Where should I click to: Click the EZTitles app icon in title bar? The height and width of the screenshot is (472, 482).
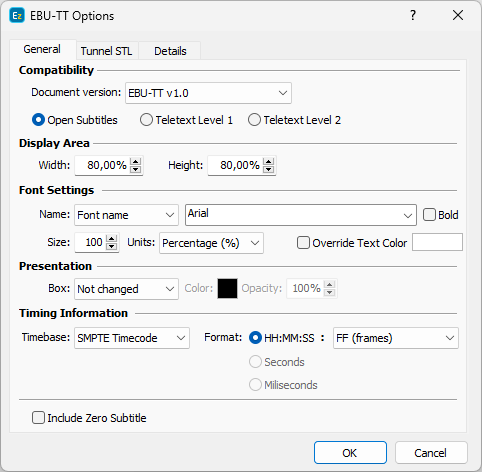pyautogui.click(x=17, y=16)
